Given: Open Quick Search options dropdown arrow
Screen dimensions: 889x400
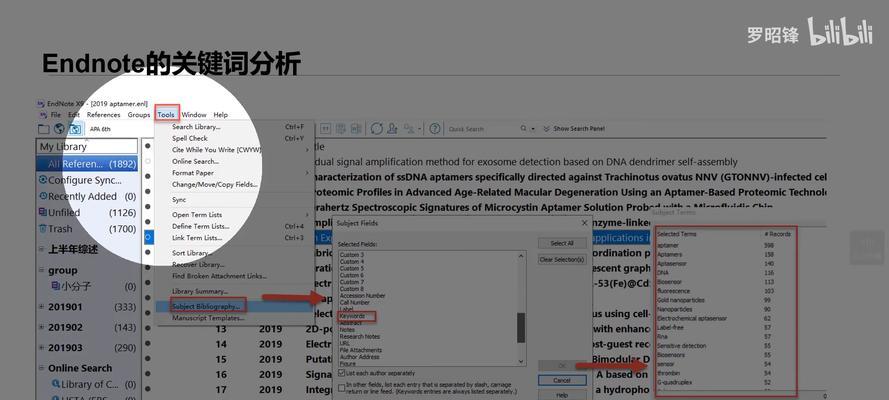Looking at the screenshot, I should coord(533,129).
